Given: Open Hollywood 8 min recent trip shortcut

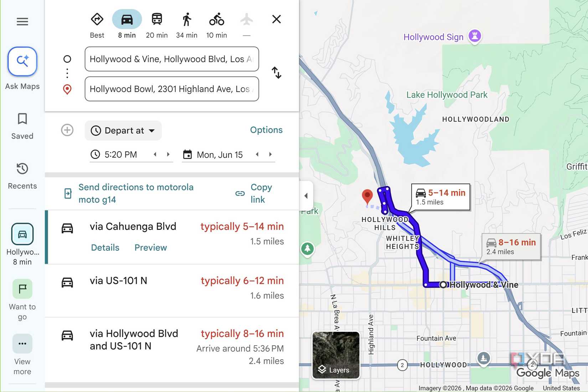Looking at the screenshot, I should [22, 244].
